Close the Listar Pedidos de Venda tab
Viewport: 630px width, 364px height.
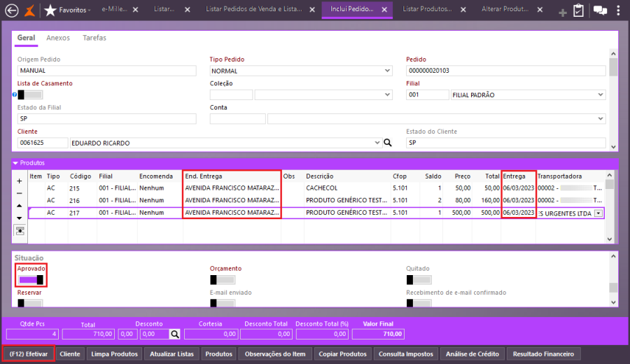[312, 10]
